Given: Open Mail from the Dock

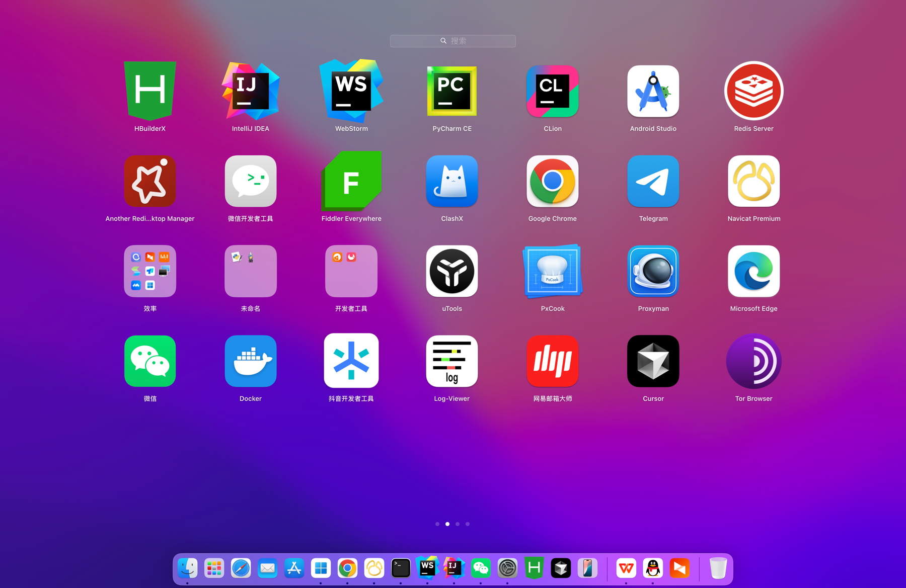Looking at the screenshot, I should click(x=268, y=568).
